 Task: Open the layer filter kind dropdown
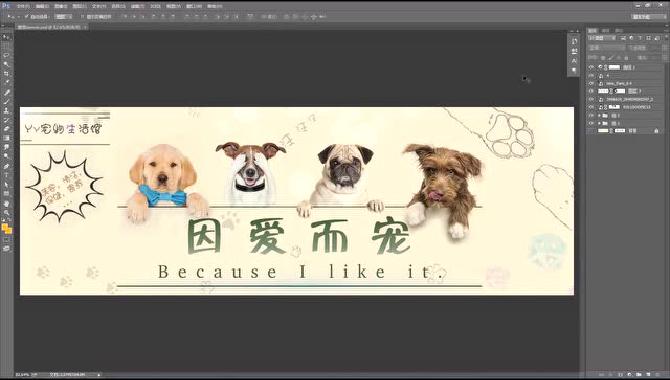pos(602,38)
